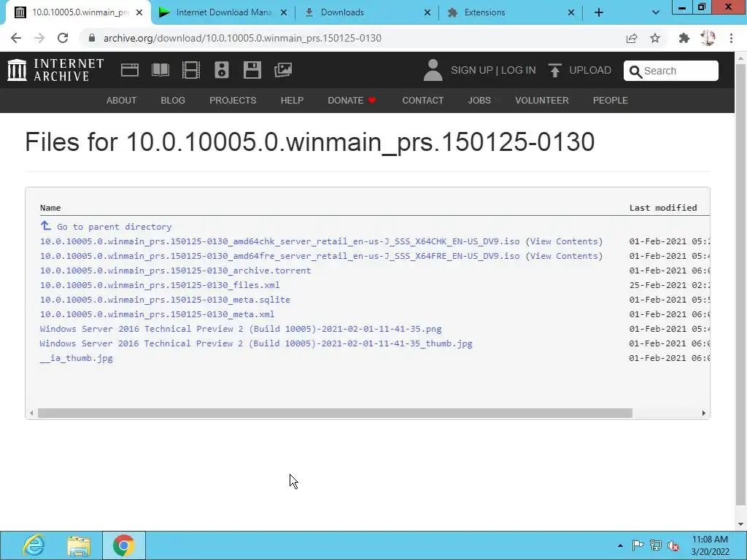
Task: Expand the tab search chevron
Action: [x=656, y=12]
